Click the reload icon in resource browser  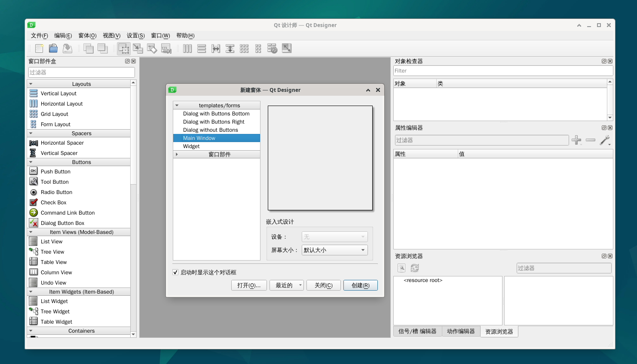click(415, 268)
